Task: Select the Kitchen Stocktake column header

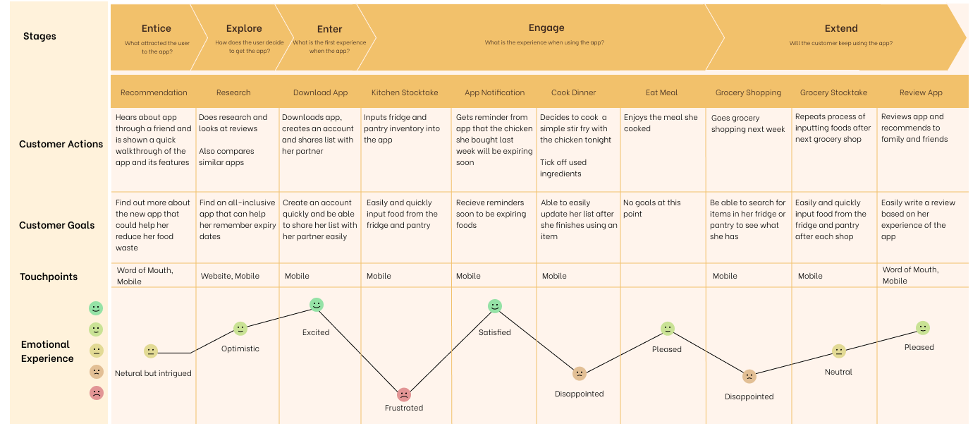Action: coord(405,92)
